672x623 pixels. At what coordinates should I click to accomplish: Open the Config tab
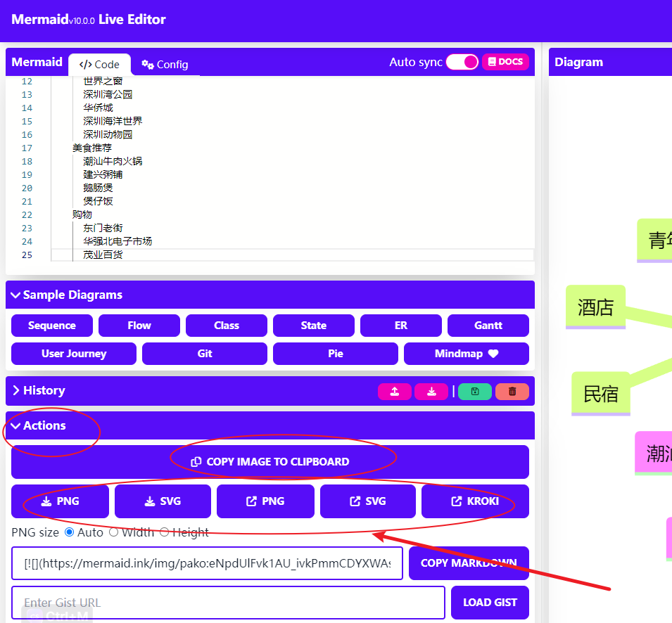click(x=165, y=65)
